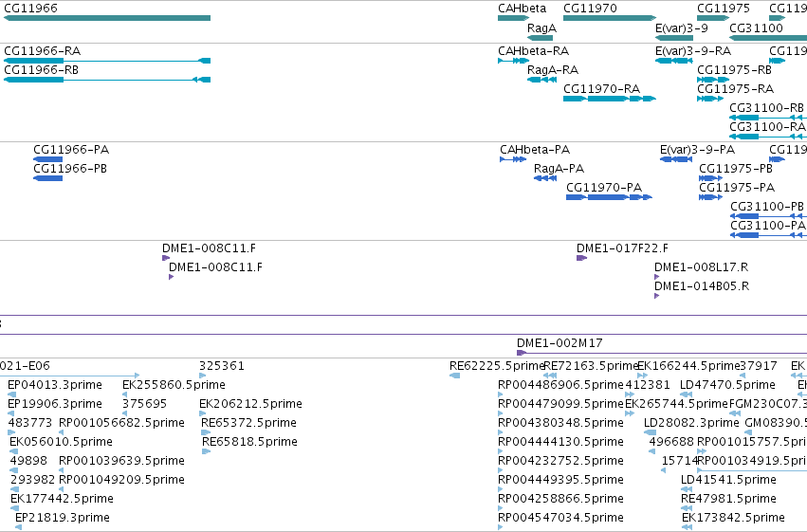Open the RE47981.5prime EST label
Image resolution: width=807 pixels, height=532 pixels.
[x=728, y=499]
